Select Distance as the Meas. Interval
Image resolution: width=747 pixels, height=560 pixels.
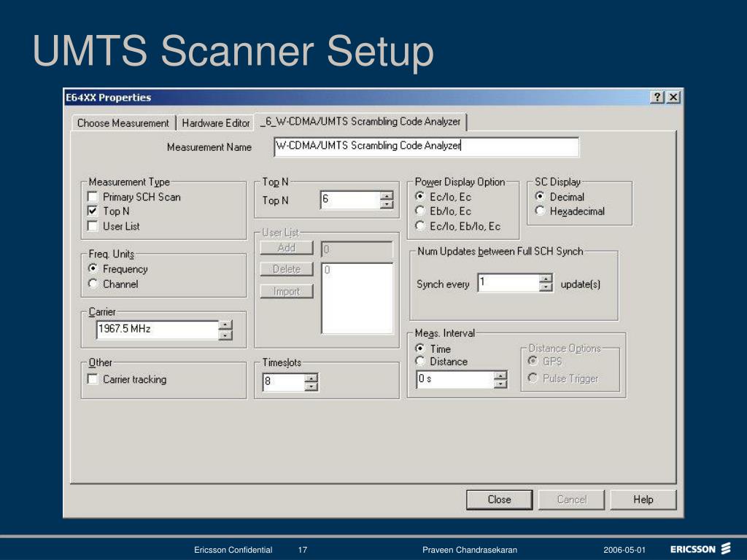pos(419,362)
